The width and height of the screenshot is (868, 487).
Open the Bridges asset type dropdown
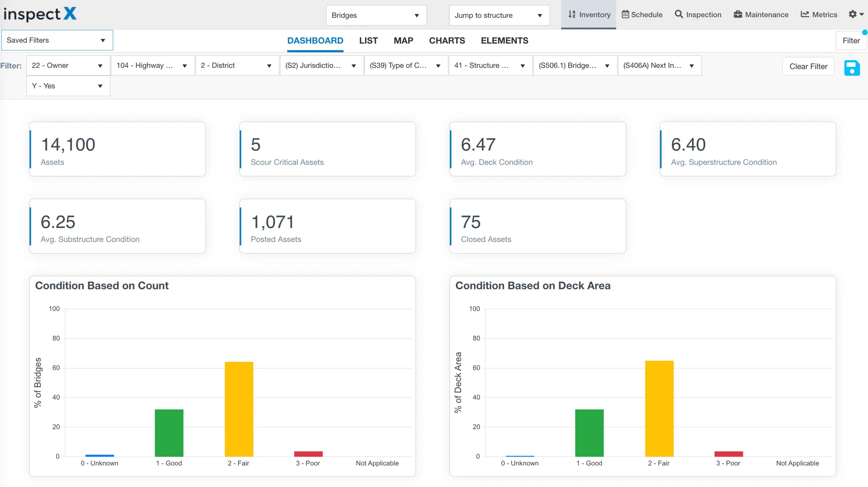point(376,15)
